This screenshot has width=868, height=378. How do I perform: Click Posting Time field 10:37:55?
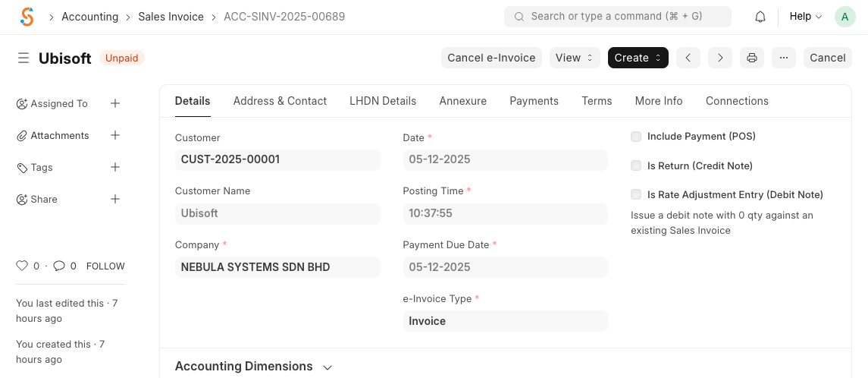pyautogui.click(x=505, y=213)
